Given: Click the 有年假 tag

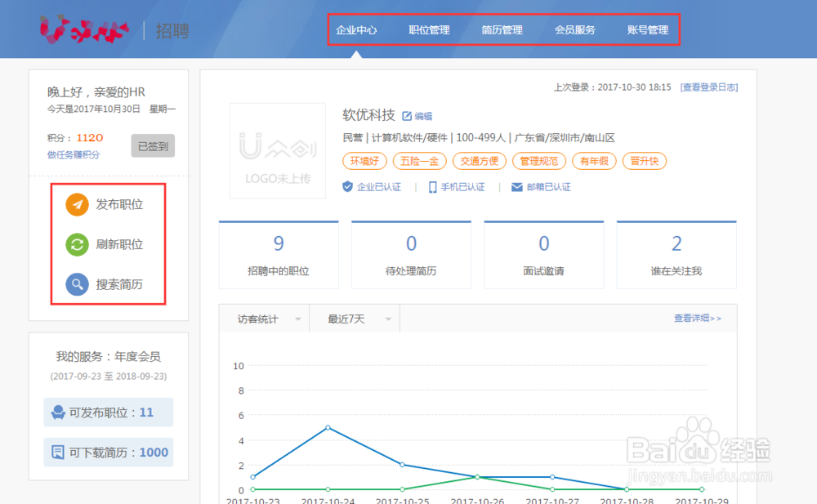Looking at the screenshot, I should click(595, 161).
